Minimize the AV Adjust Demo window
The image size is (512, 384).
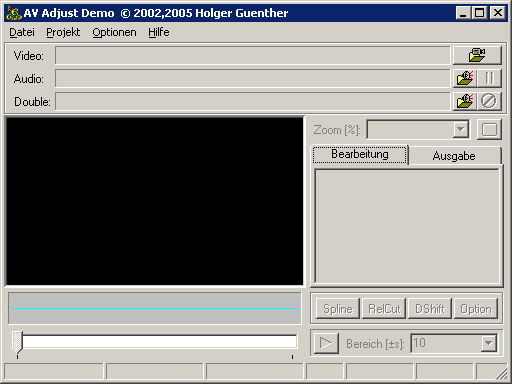tap(463, 13)
